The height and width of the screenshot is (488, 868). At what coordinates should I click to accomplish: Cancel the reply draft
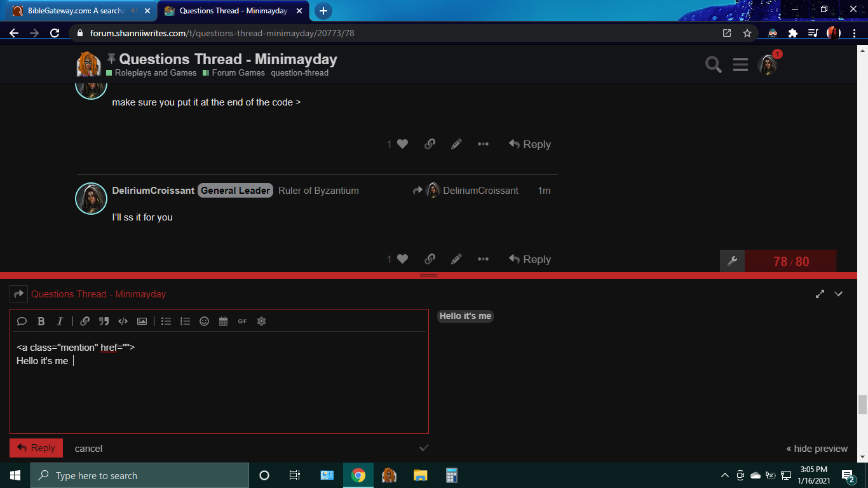(88, 449)
